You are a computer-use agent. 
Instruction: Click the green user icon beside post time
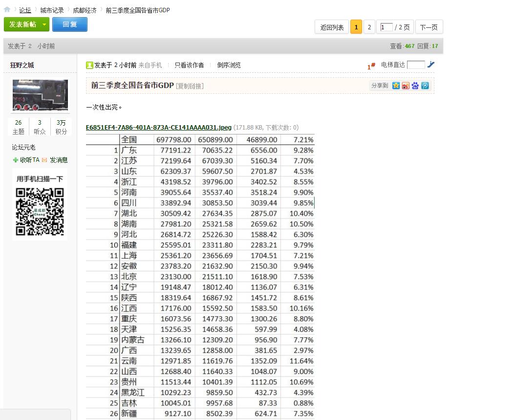click(x=89, y=65)
